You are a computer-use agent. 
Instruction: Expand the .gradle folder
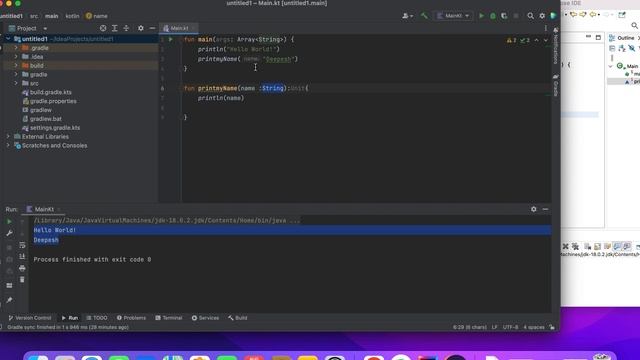click(x=16, y=48)
